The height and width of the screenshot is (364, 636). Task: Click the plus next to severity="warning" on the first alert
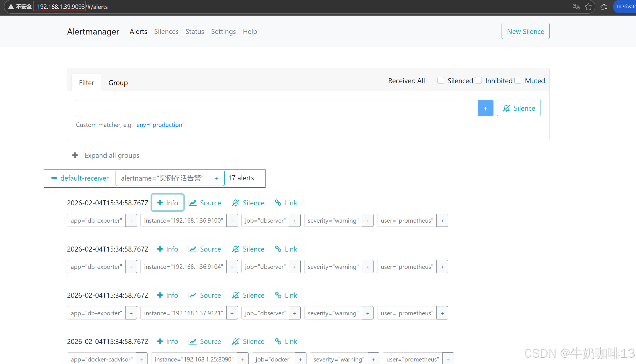pos(368,220)
